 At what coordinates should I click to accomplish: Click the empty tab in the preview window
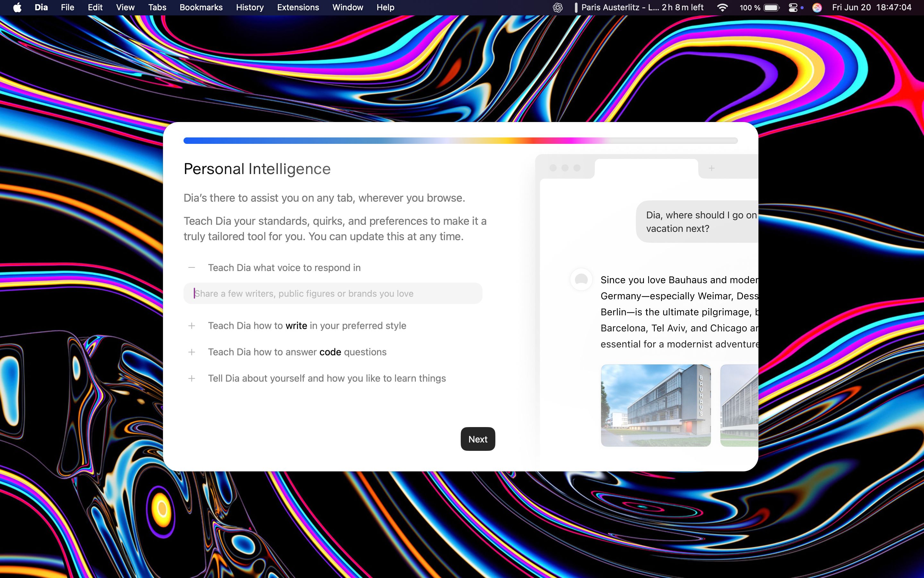(x=646, y=169)
